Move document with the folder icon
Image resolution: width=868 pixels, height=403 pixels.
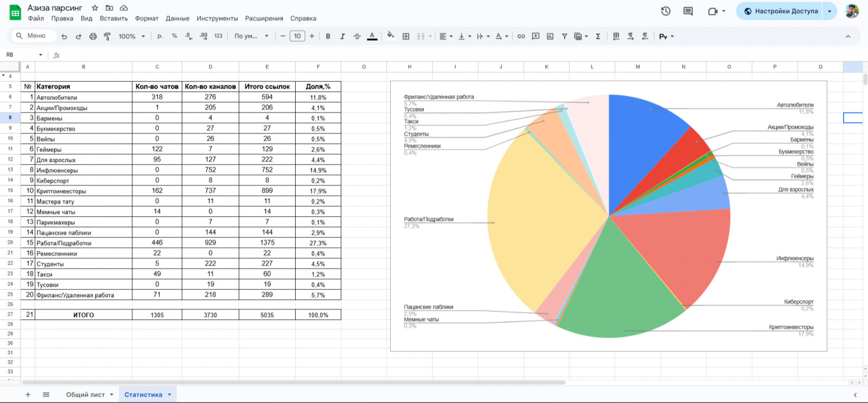[109, 8]
